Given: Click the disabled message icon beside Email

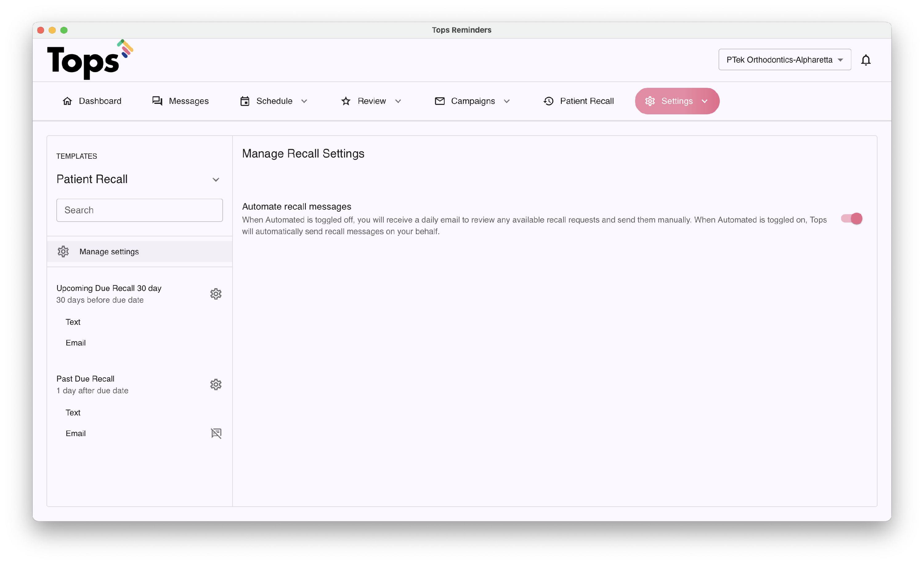Looking at the screenshot, I should point(216,433).
